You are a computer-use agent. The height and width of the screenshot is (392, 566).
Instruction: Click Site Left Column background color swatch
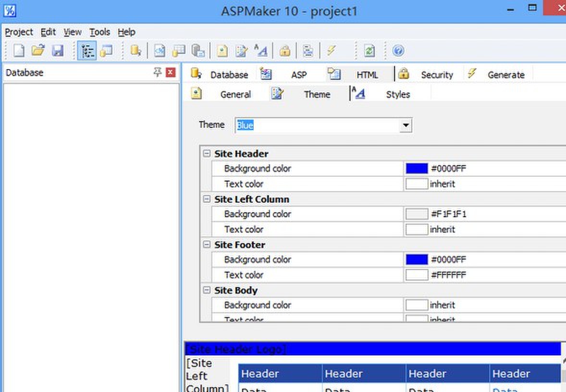pyautogui.click(x=417, y=214)
